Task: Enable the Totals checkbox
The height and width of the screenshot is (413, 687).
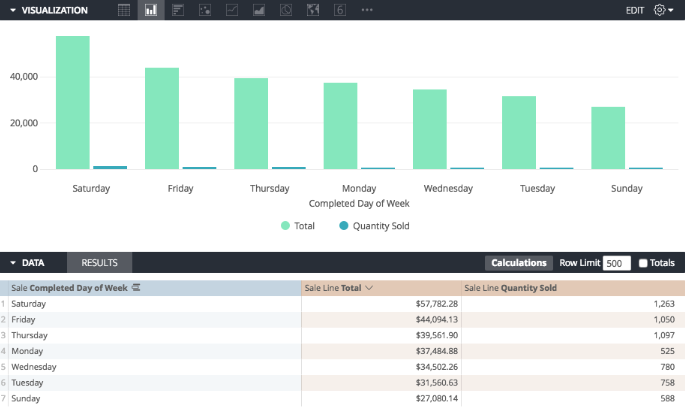Action: (x=643, y=263)
